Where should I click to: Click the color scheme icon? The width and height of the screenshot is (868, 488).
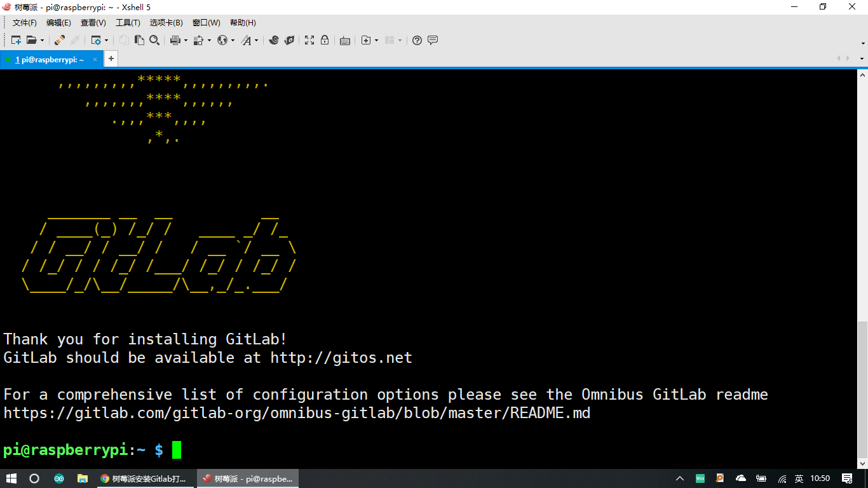[x=198, y=40]
